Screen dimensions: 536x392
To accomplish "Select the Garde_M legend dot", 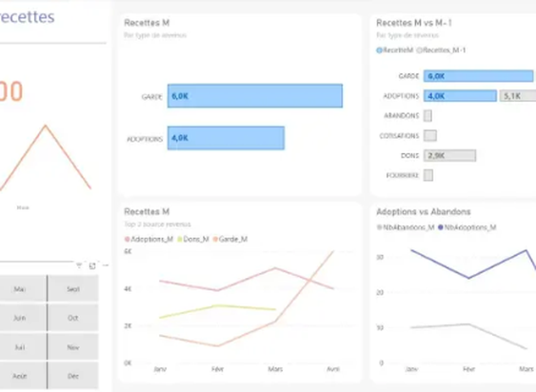I will coord(215,239).
